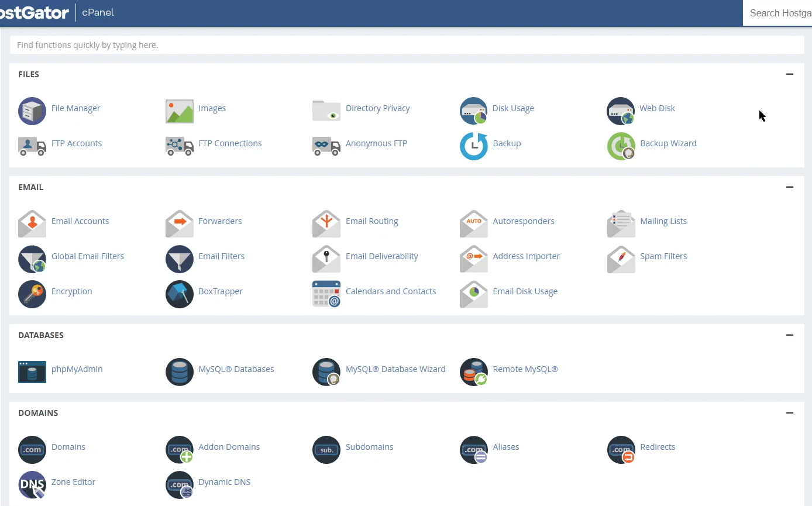Collapse the Databases section
This screenshot has width=812, height=506.
click(790, 335)
